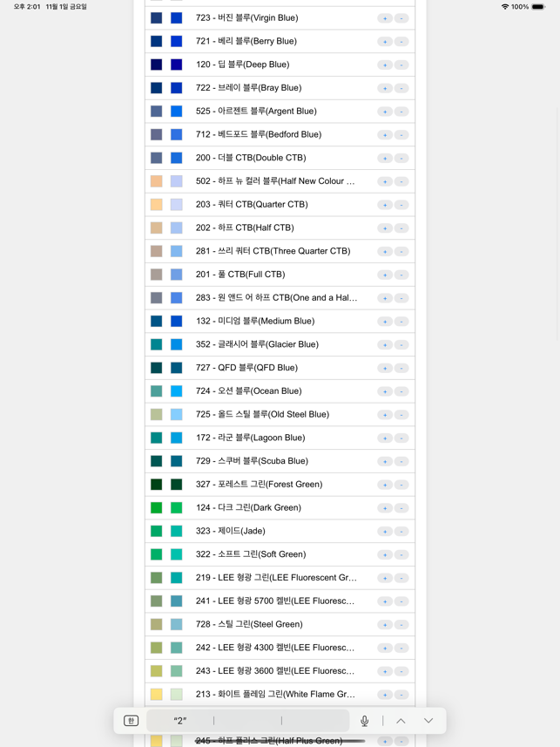Select the row 201 - 풀 CTB(Full CTB)
Image resolution: width=560 pixels, height=747 pixels.
280,275
